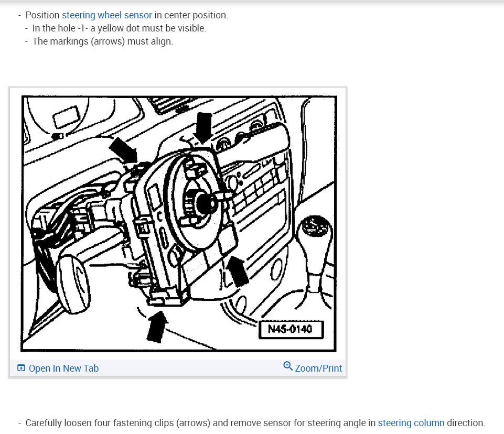Follow the 'steering column' hyperlink
Image resolution: width=504 pixels, height=434 pixels.
411,423
